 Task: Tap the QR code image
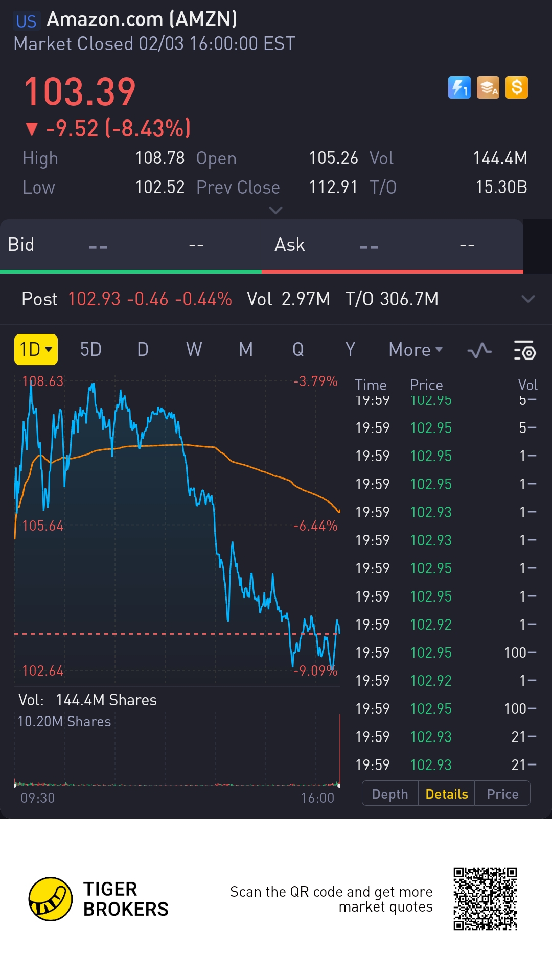[x=485, y=899]
